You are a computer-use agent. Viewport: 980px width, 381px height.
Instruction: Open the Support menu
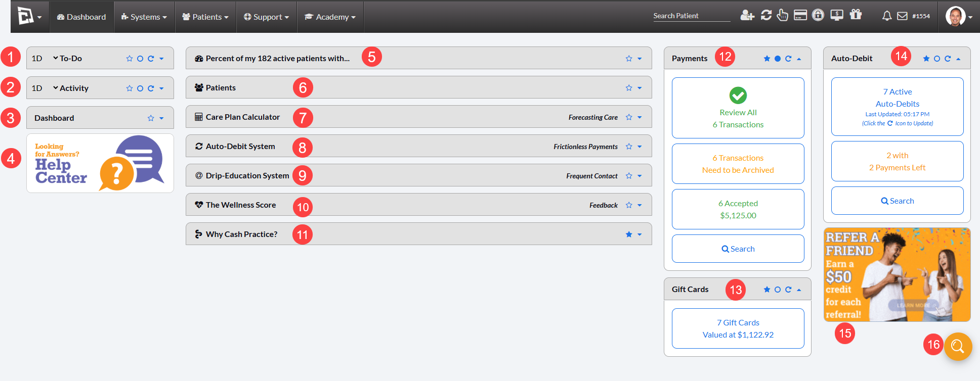click(x=267, y=17)
